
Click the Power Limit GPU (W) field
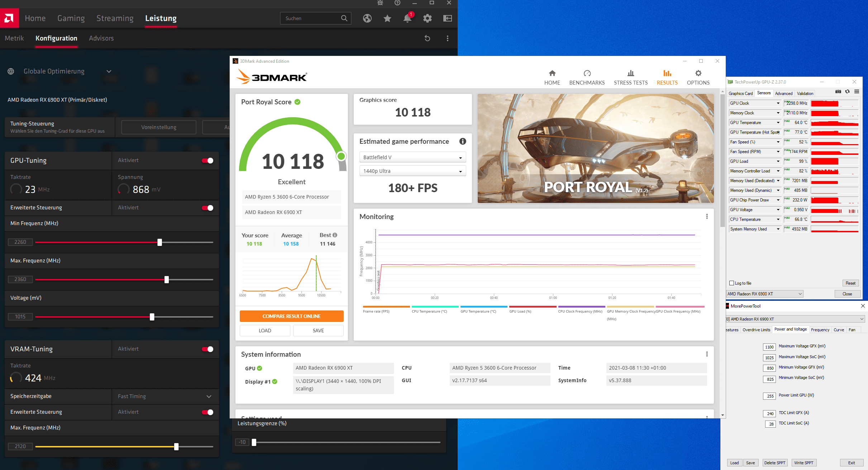point(769,396)
